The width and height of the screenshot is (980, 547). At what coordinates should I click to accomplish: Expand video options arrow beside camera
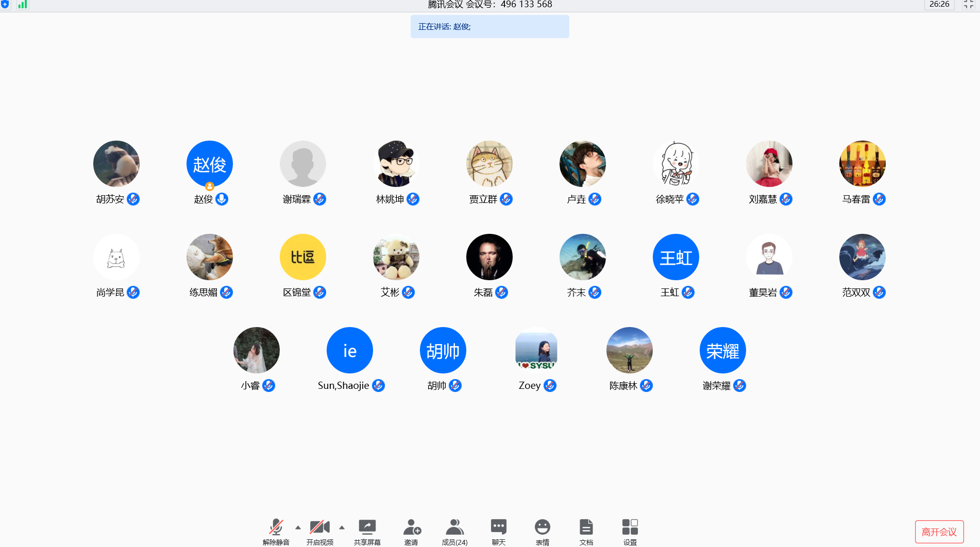point(342,527)
